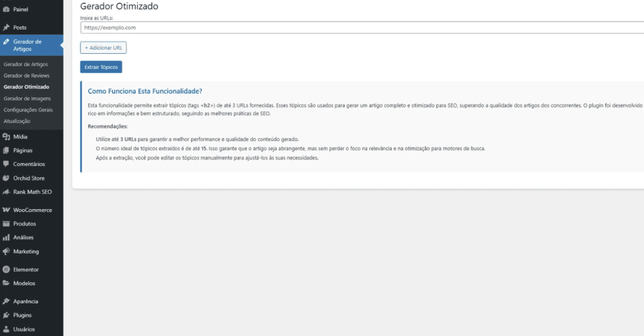Click the Painel dashboard icon
Viewport: 644px width, 336px height.
coord(6,9)
